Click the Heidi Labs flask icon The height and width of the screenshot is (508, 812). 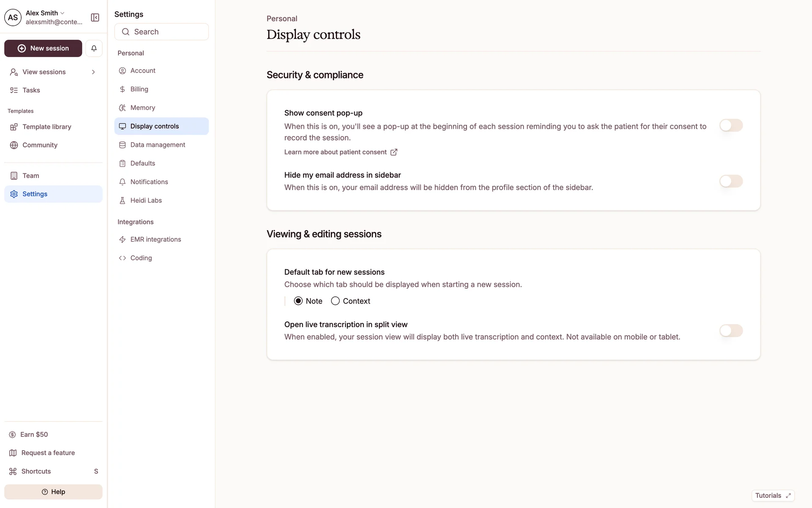point(122,200)
